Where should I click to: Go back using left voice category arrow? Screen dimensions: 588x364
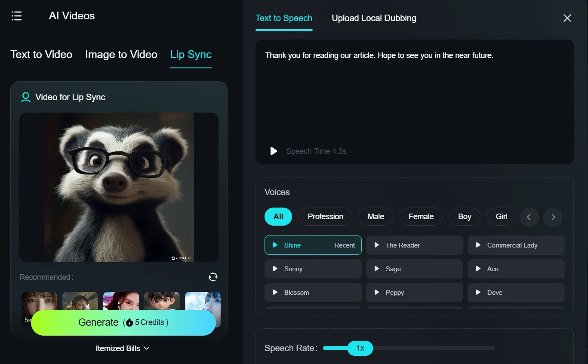(x=529, y=217)
